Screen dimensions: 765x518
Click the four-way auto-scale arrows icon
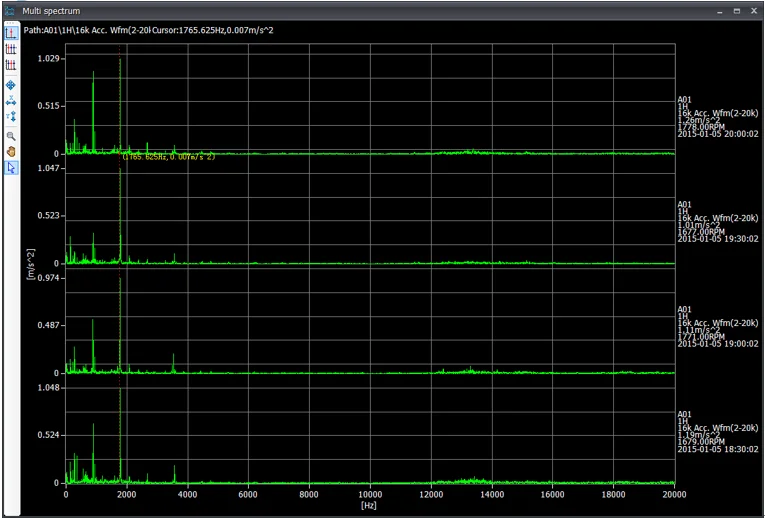pos(11,85)
